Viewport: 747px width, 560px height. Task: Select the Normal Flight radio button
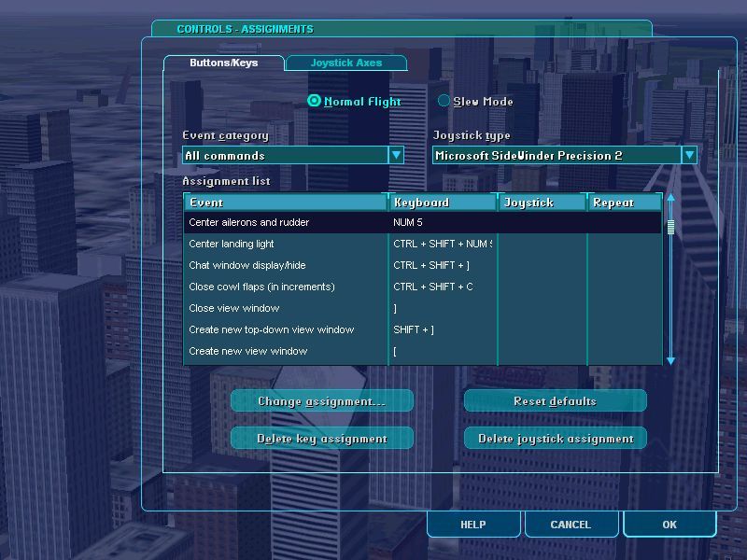point(315,101)
